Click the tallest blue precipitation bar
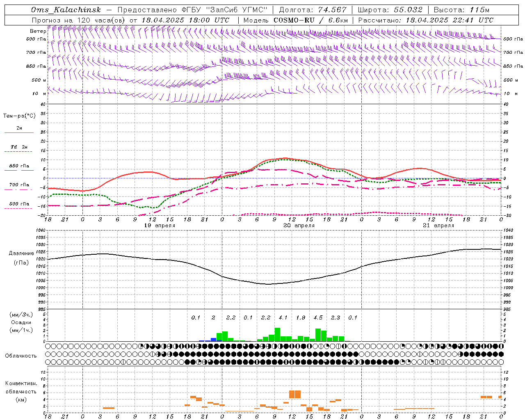Viewport: 525px width, 420px height. click(213, 340)
